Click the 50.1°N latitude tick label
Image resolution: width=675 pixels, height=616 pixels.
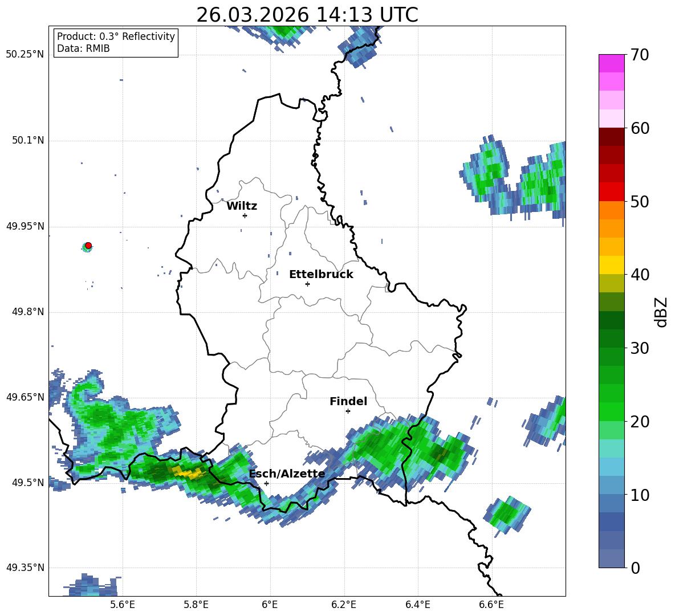coord(27,141)
